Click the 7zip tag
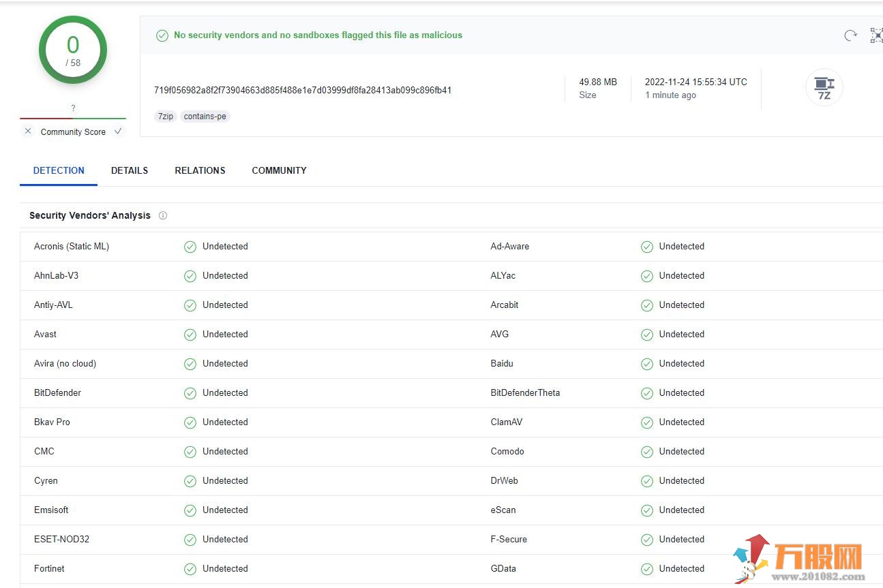 [166, 117]
